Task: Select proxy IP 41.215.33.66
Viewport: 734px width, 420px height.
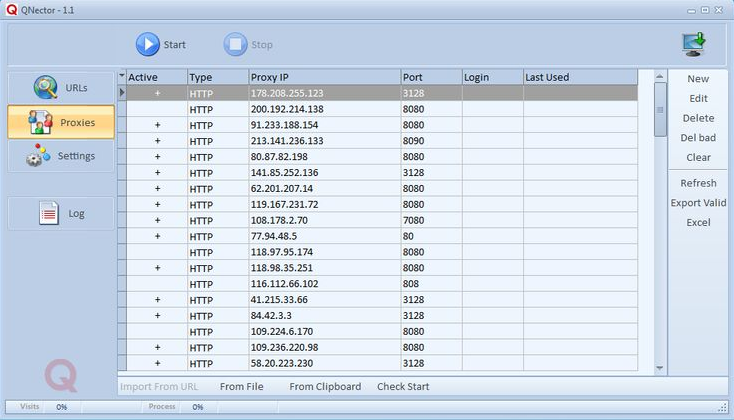Action: [x=279, y=300]
